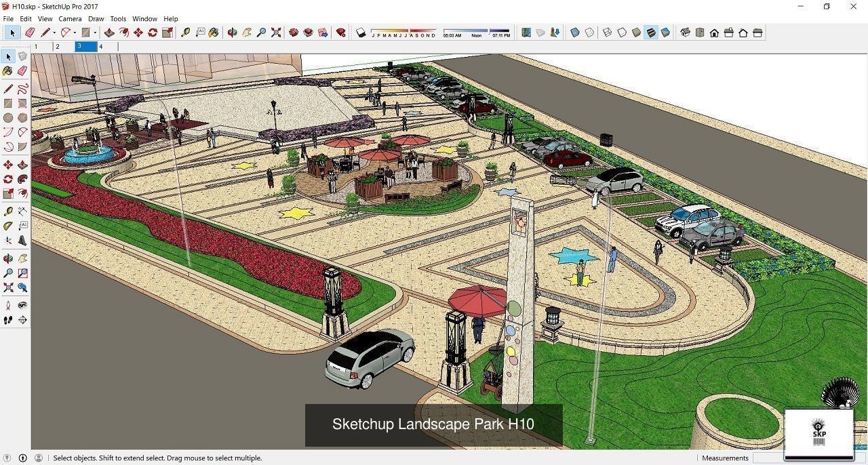Switch to Right standard view

tap(729, 33)
